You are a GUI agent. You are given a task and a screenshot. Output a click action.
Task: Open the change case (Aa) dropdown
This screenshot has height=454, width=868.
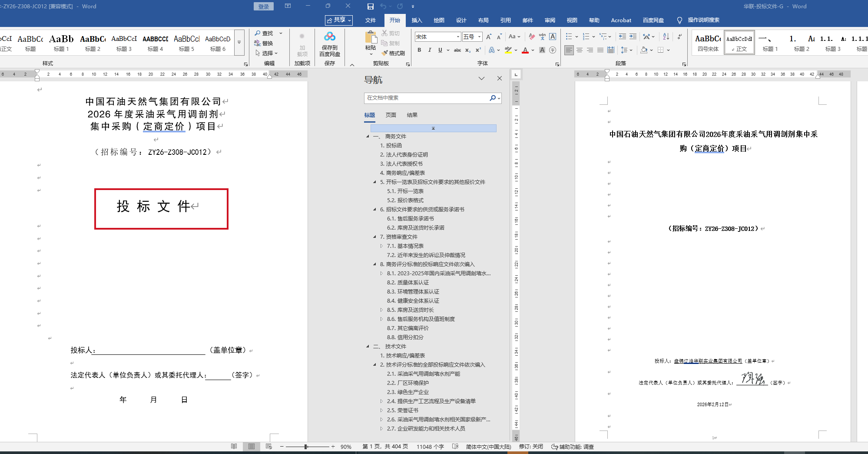coord(514,37)
